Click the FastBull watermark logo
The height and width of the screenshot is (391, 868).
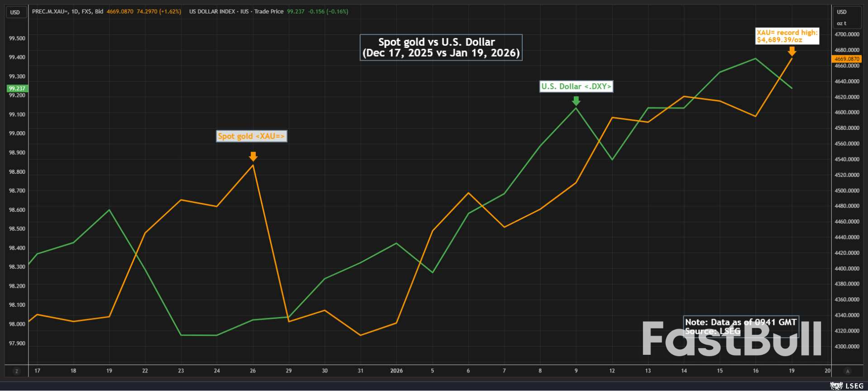coord(731,339)
